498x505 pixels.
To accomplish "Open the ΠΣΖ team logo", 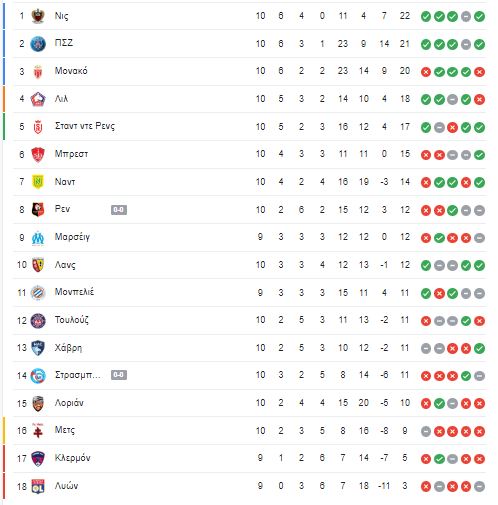I will click(x=38, y=44).
